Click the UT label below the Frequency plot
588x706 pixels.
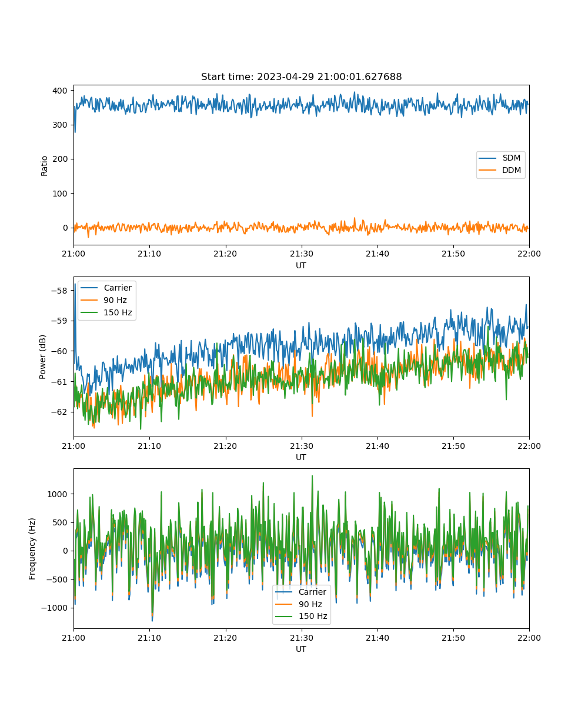(301, 649)
